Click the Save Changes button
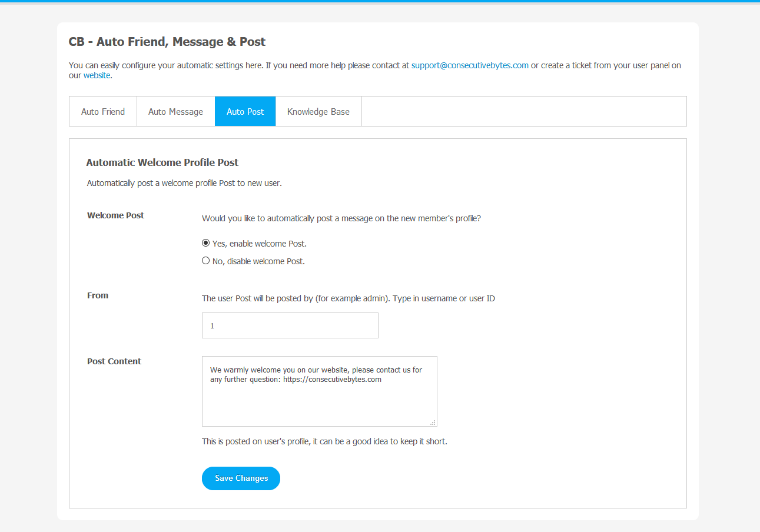The image size is (760, 532). pos(241,478)
